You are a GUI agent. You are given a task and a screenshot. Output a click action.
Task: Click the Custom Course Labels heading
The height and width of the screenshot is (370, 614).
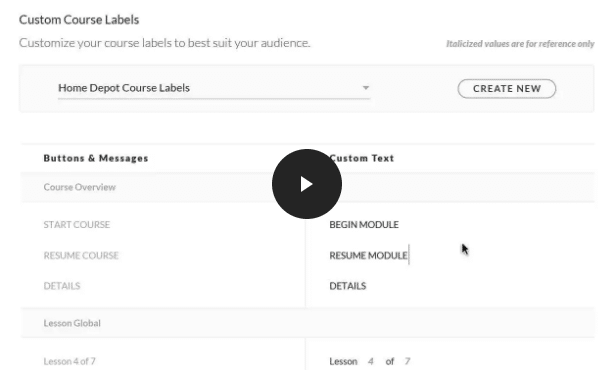79,20
